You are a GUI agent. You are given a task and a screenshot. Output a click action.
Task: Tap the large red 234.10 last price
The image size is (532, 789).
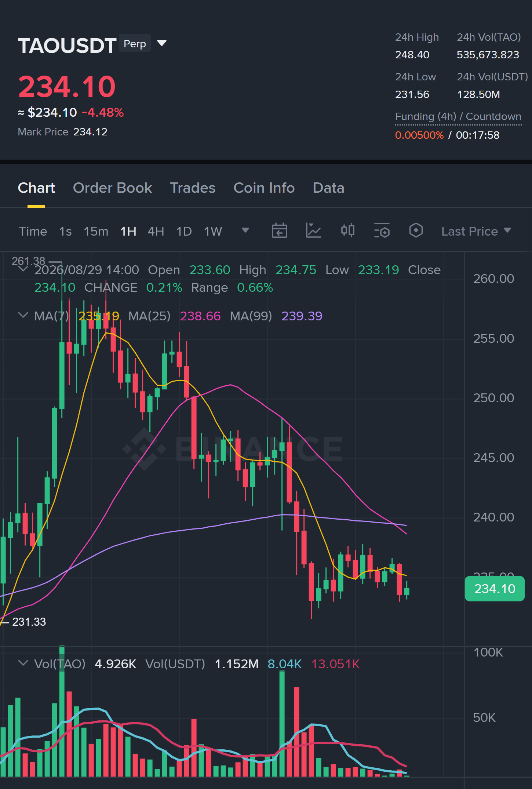[67, 87]
